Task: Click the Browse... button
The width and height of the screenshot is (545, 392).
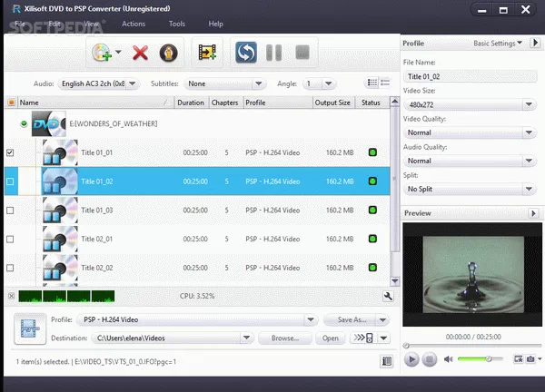Action: pyautogui.click(x=283, y=338)
